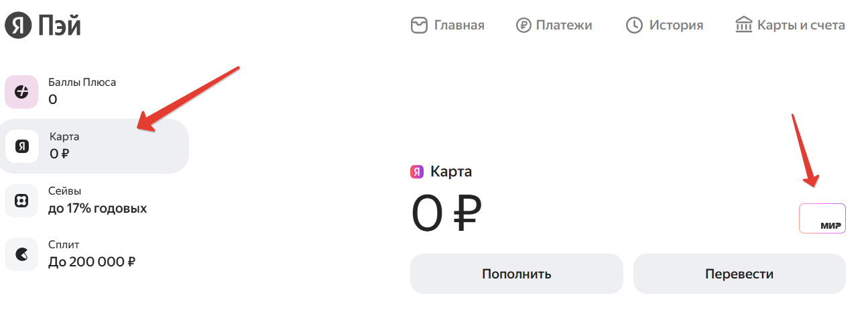Click the ruble icon beside Платежи

tap(523, 25)
